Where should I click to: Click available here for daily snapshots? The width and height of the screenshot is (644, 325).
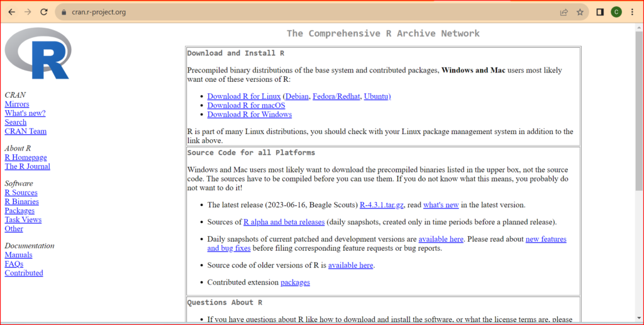441,239
